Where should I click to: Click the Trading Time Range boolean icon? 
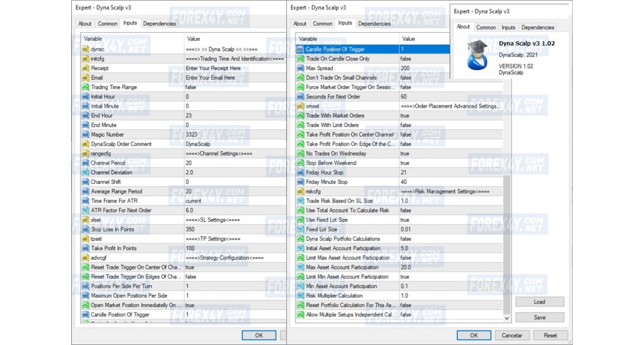[x=85, y=87]
